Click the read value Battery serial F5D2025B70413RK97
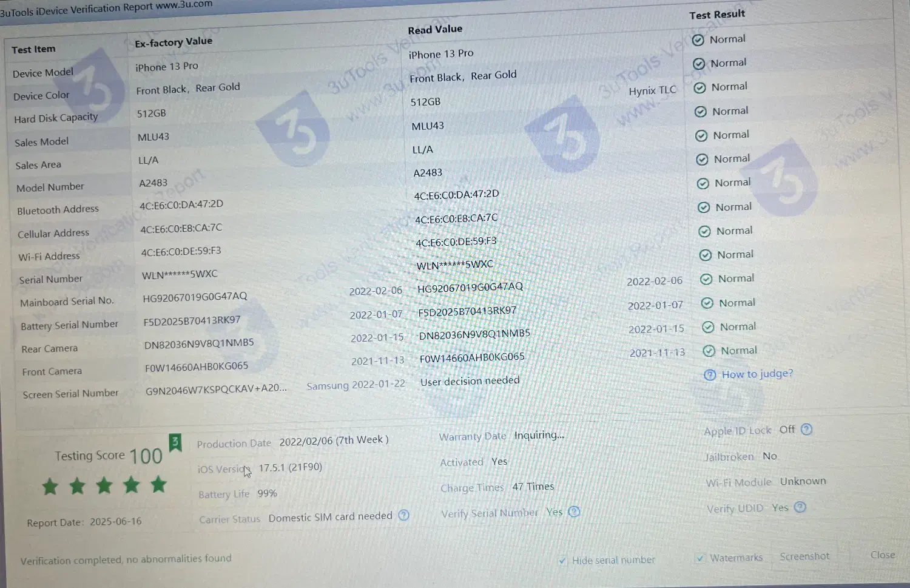 coord(468,311)
